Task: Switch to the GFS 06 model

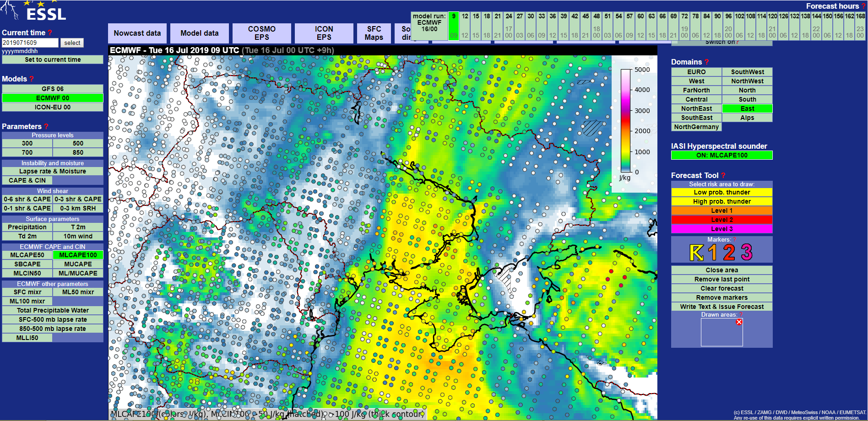Action: (x=53, y=89)
